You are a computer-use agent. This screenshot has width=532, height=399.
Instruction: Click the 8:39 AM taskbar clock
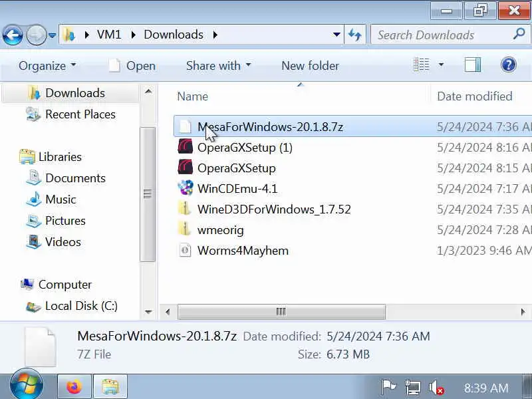pos(486,388)
